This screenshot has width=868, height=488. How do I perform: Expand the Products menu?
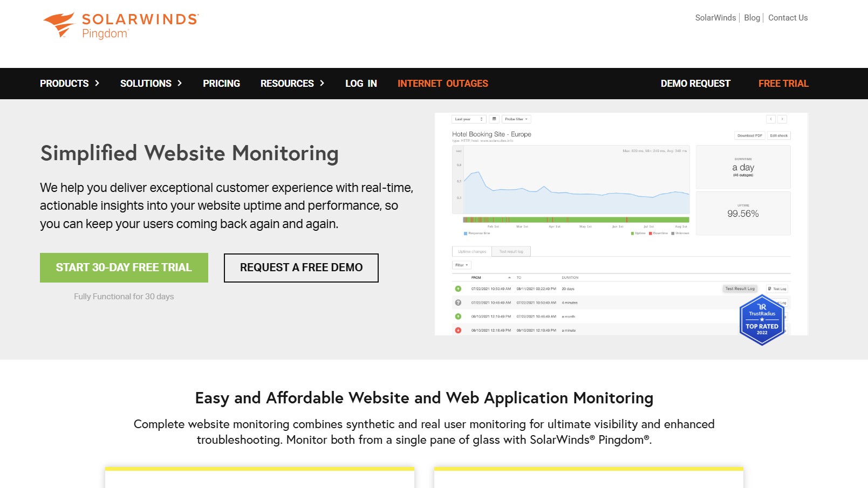tap(70, 84)
